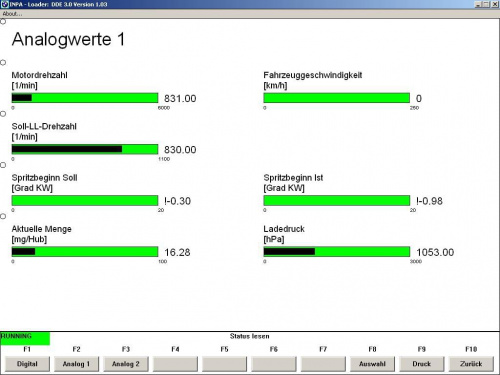Open the About menu

[x=12, y=14]
